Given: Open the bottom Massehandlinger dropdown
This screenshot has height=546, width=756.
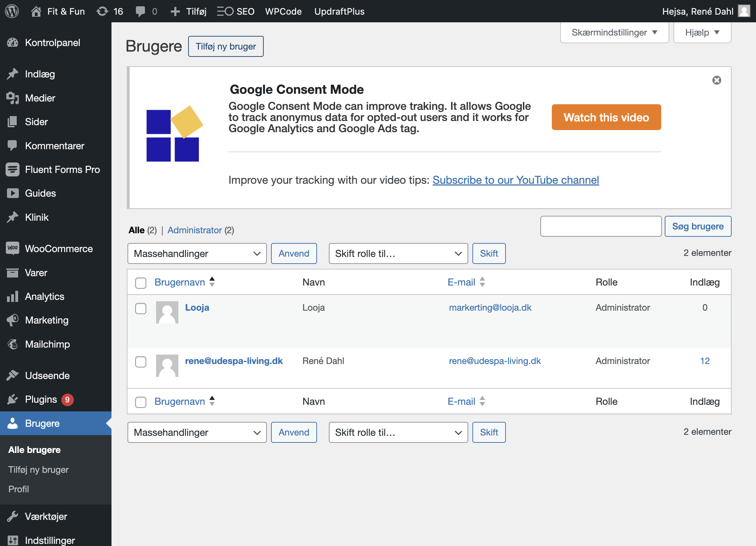Looking at the screenshot, I should point(197,432).
